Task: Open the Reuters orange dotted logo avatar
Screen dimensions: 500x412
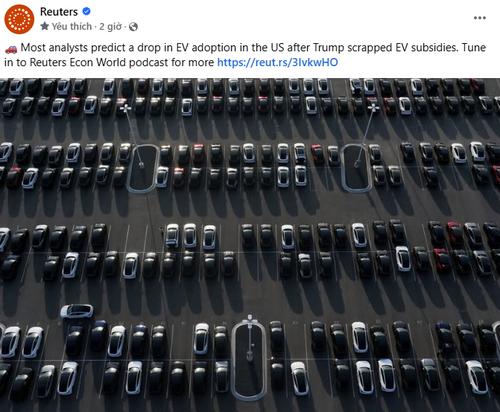Action: (x=19, y=19)
